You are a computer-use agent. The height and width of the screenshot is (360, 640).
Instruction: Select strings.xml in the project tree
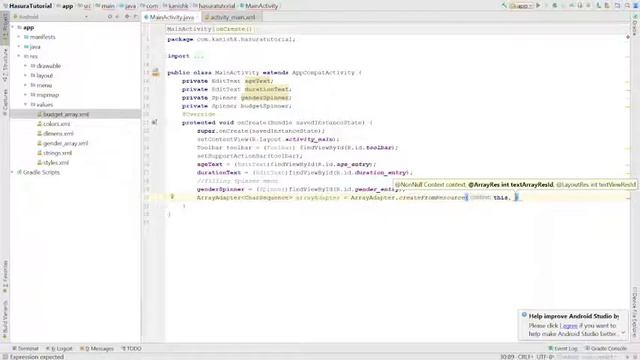pos(58,153)
